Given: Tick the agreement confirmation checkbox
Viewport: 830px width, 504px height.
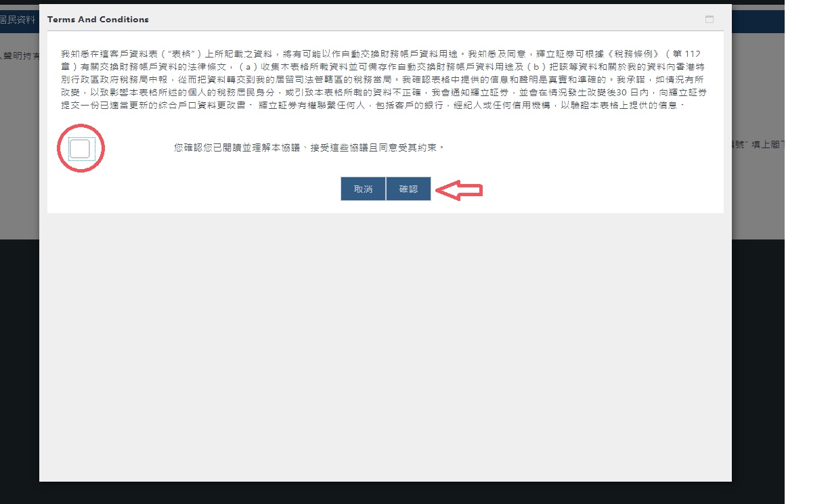Looking at the screenshot, I should click(x=80, y=149).
